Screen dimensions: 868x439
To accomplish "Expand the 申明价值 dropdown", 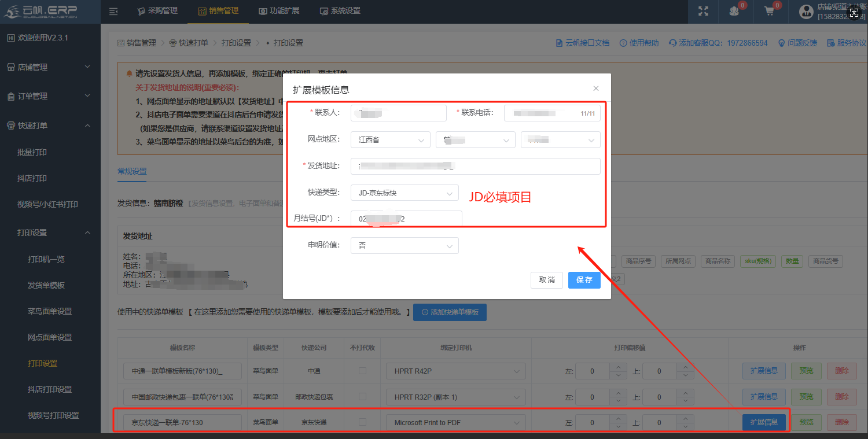I will 404,246.
